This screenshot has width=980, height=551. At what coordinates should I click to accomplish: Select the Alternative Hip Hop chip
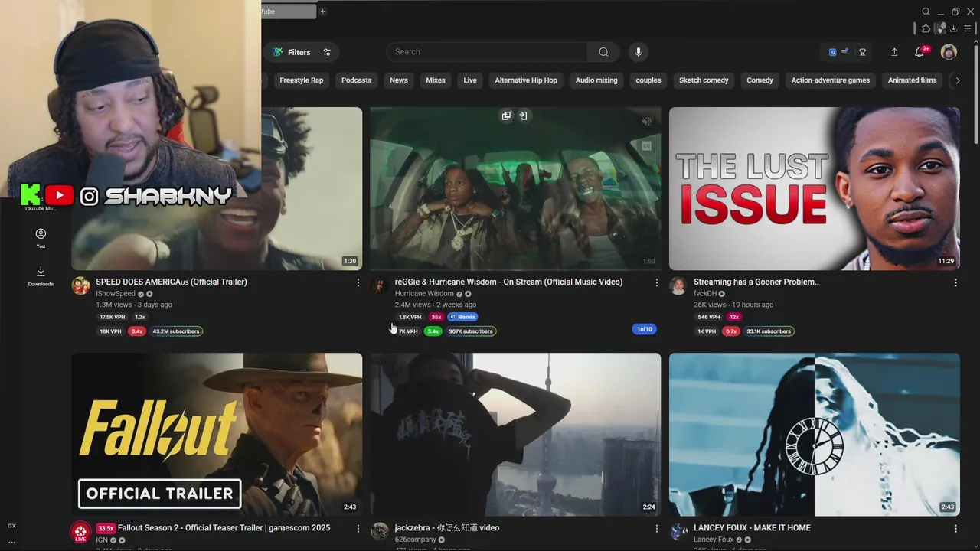[x=526, y=80]
